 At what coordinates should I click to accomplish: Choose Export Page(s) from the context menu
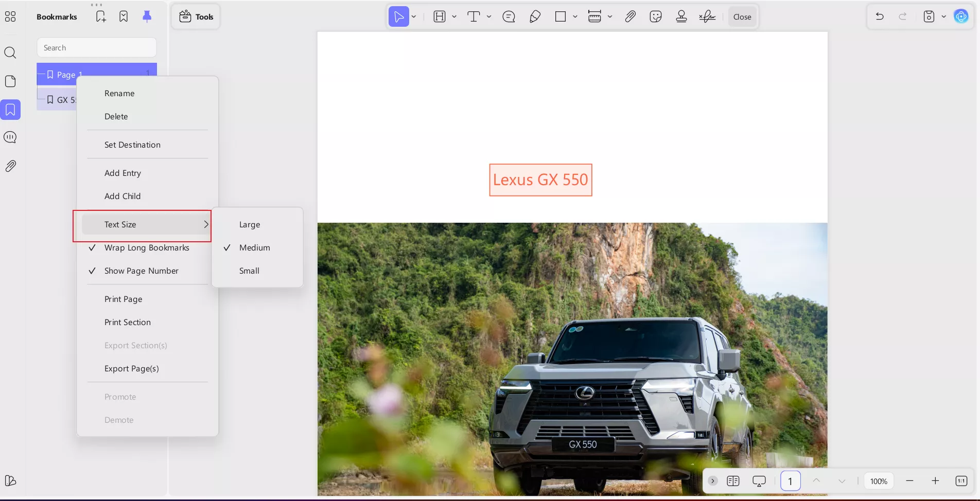tap(132, 368)
